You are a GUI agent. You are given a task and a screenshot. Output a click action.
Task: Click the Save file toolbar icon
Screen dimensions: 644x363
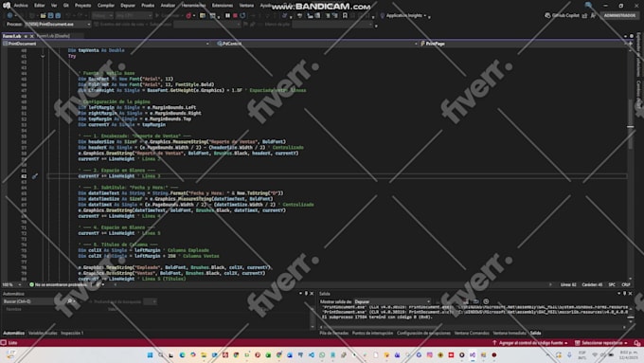[51, 15]
